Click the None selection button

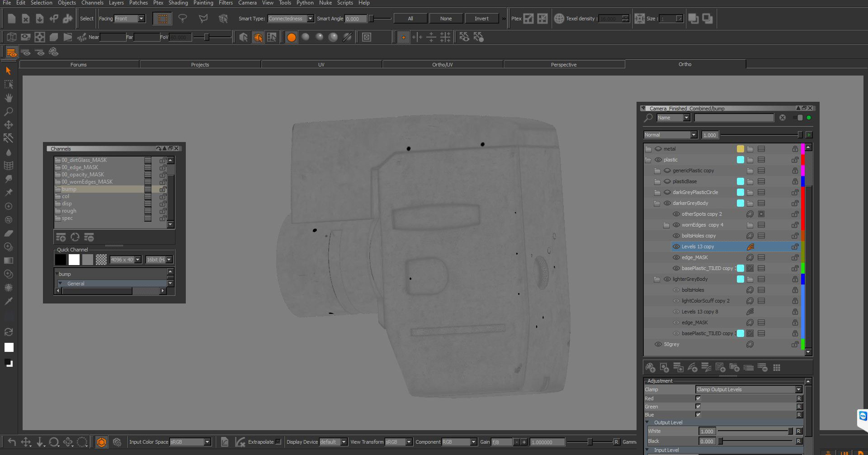446,19
